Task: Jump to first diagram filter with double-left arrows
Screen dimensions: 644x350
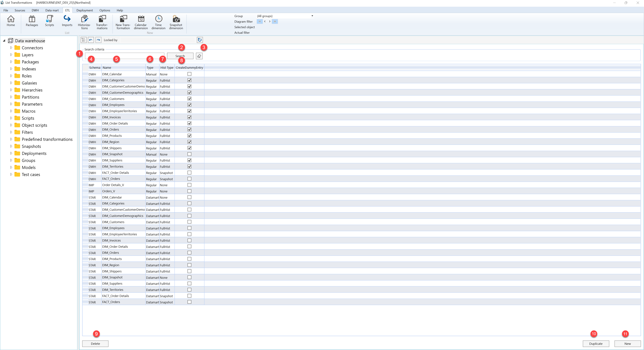Action: pos(260,21)
